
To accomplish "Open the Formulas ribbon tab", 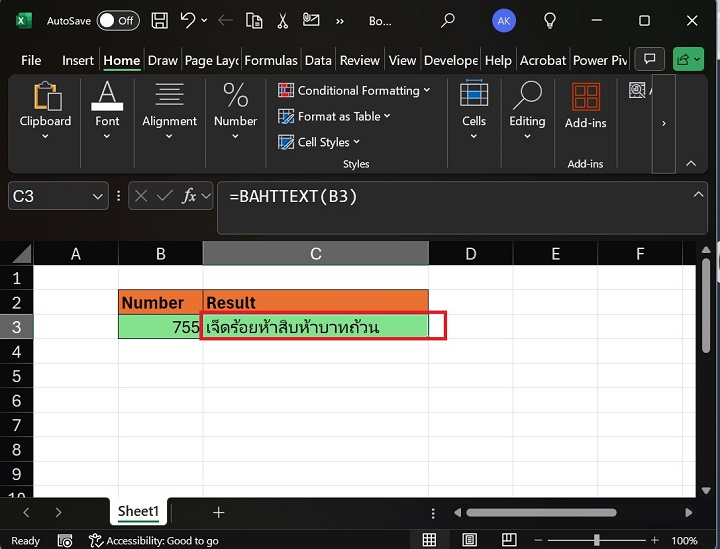I will (271, 60).
